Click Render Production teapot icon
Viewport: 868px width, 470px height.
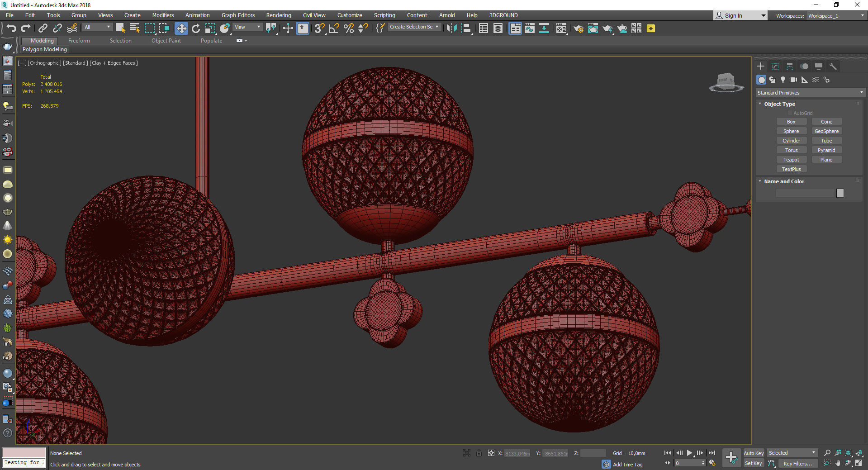pos(607,28)
